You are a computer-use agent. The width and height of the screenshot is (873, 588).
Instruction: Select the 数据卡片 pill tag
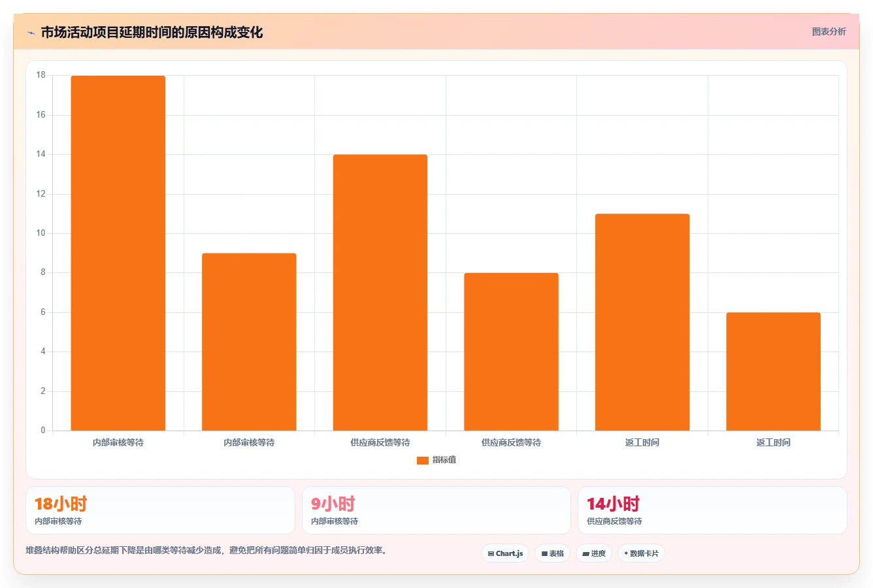[641, 553]
